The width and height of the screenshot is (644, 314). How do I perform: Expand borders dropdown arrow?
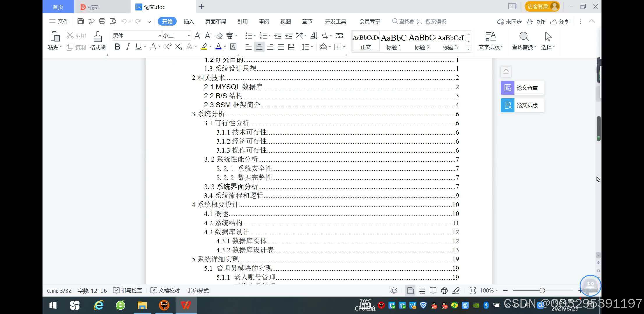coord(344,47)
